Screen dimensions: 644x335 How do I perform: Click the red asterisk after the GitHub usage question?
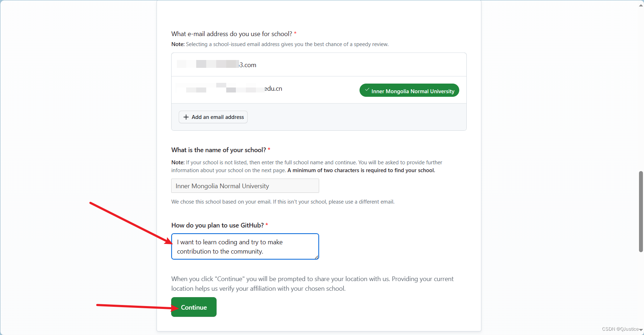tap(267, 225)
